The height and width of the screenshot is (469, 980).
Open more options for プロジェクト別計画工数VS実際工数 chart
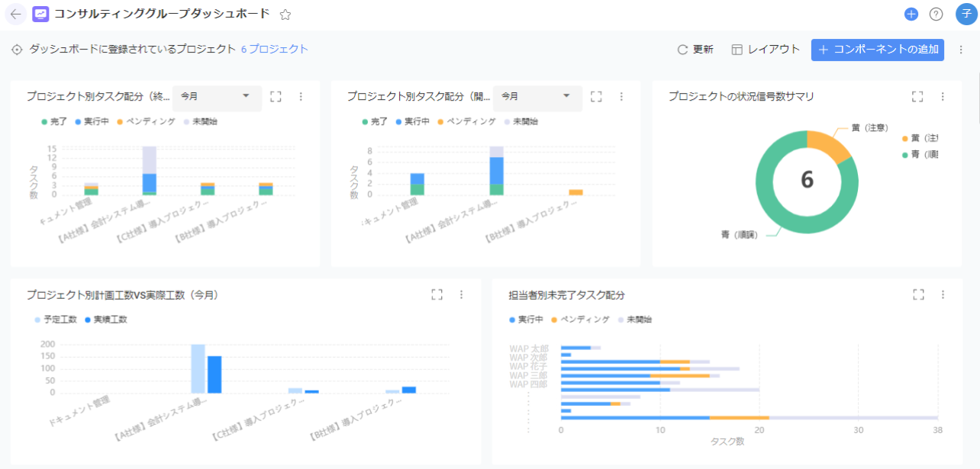461,294
